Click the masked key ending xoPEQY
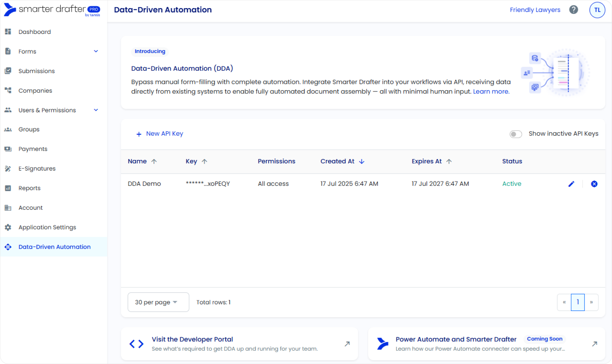This screenshot has height=364, width=612. tap(208, 184)
